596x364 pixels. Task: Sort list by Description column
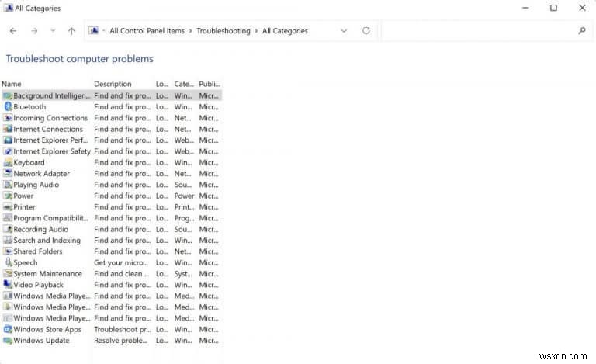(x=113, y=84)
